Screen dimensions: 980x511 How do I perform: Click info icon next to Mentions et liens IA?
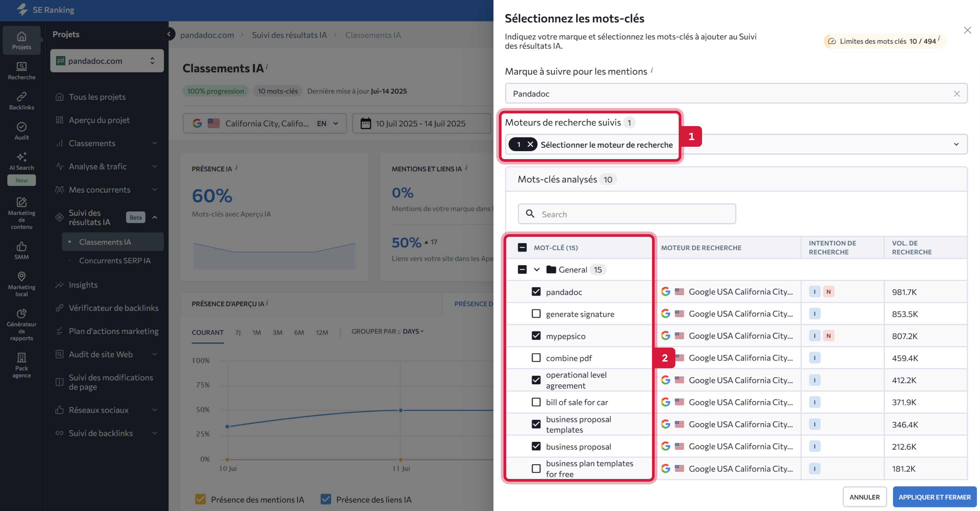(466, 167)
